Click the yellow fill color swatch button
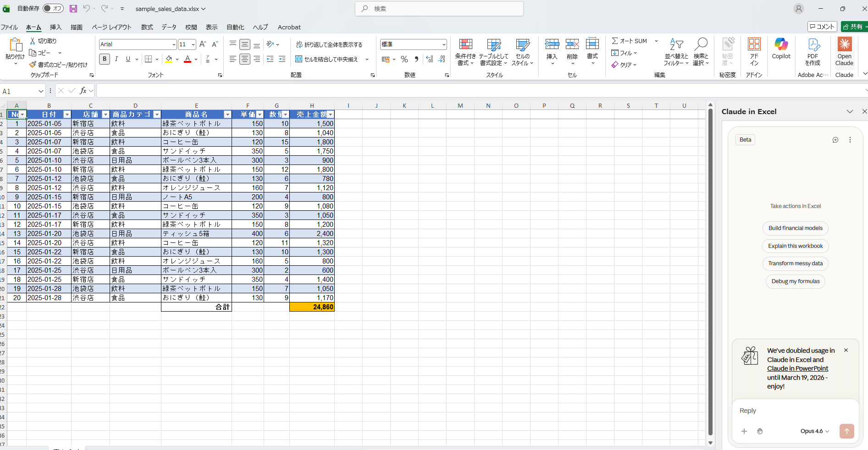 [x=169, y=59]
